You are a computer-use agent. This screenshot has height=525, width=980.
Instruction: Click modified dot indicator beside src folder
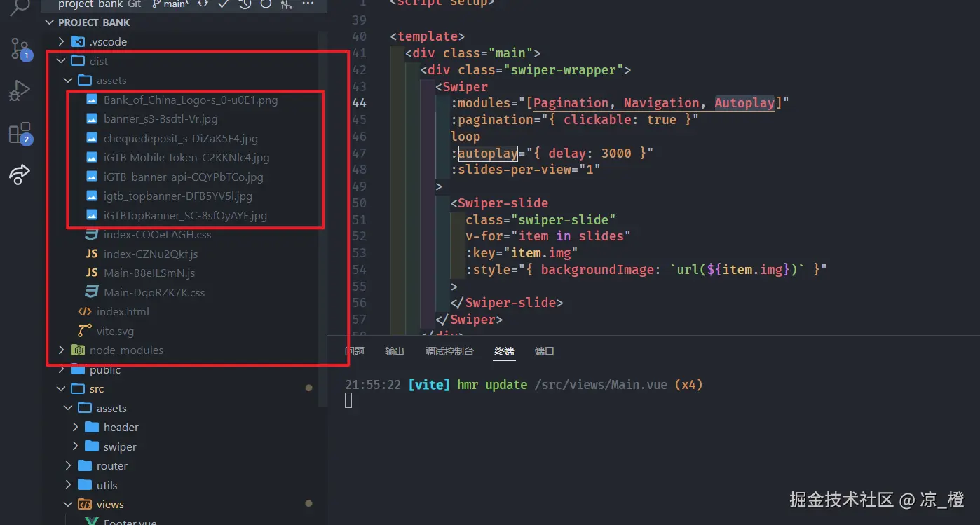click(309, 388)
